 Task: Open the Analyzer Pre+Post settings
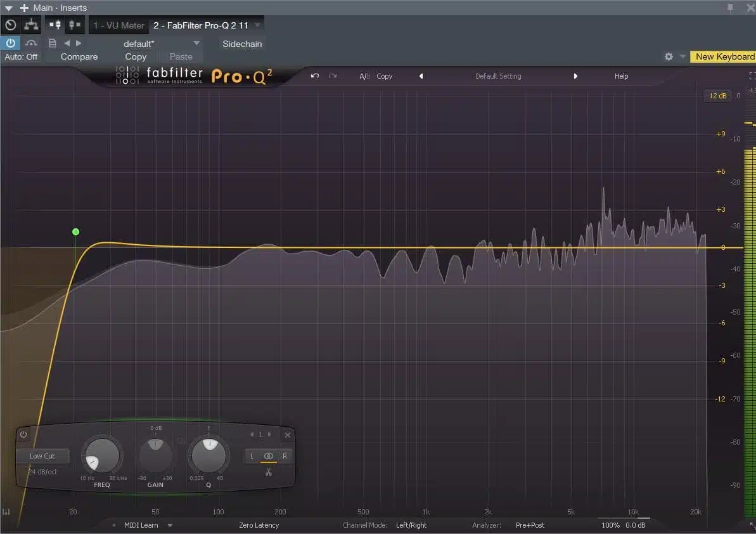(530, 525)
